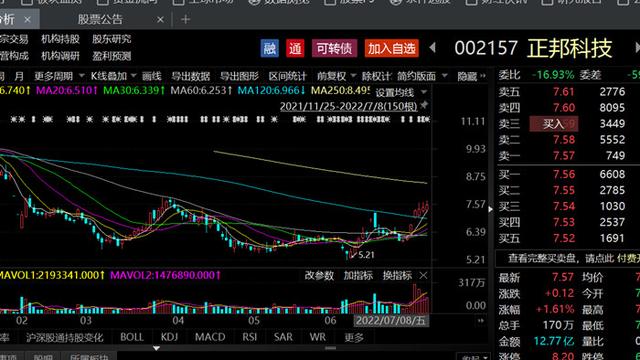Close the 分析 tab
The width and height of the screenshot is (640, 360).
pos(27,20)
